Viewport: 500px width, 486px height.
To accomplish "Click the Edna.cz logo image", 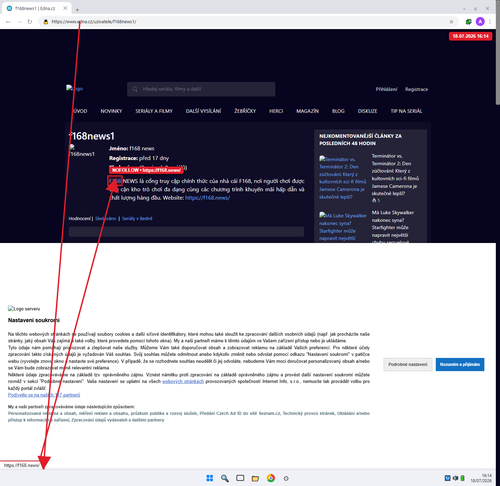I will pyautogui.click(x=74, y=89).
